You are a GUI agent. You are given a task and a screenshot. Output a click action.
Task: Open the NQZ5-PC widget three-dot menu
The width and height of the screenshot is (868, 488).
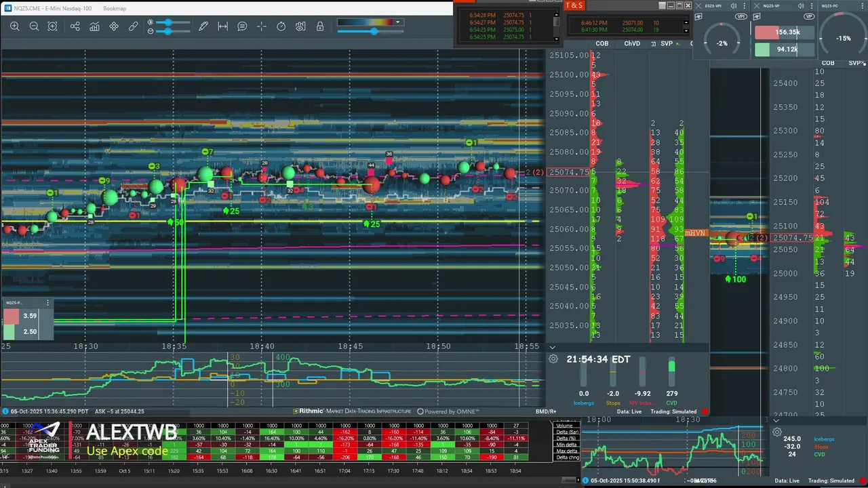pyautogui.click(x=863, y=5)
